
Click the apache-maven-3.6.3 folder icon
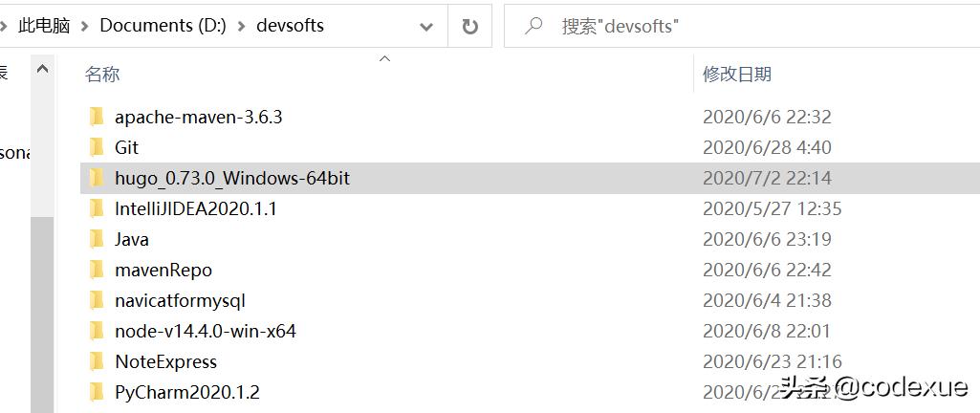point(96,117)
